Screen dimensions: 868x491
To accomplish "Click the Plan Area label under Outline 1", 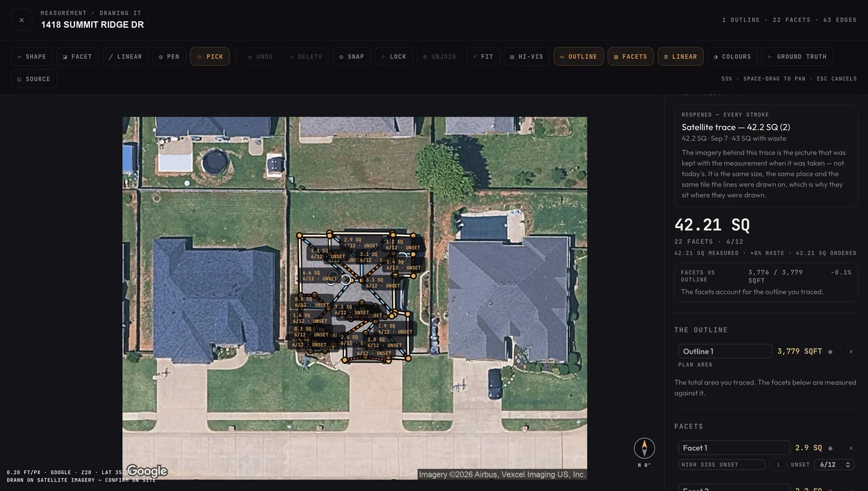I will (x=695, y=365).
